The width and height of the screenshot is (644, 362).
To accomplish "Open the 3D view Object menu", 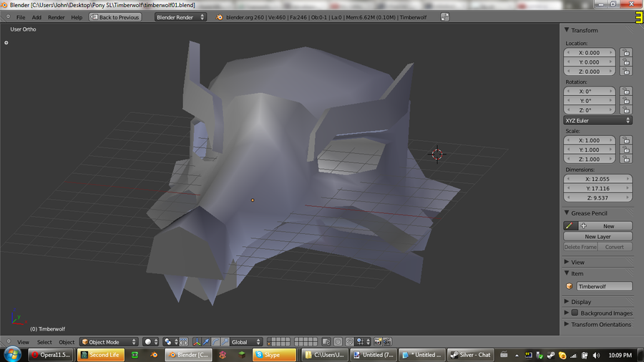I will (x=67, y=342).
